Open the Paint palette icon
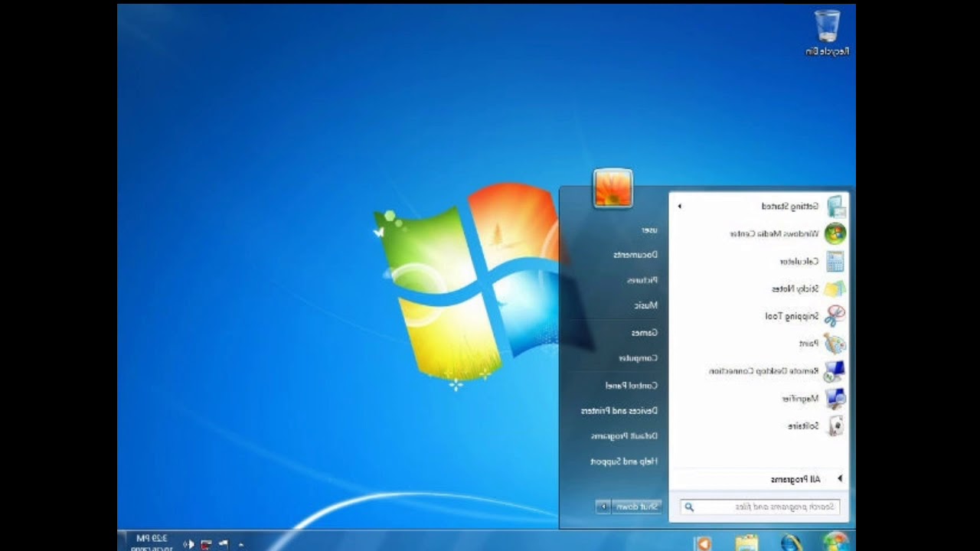 click(835, 344)
